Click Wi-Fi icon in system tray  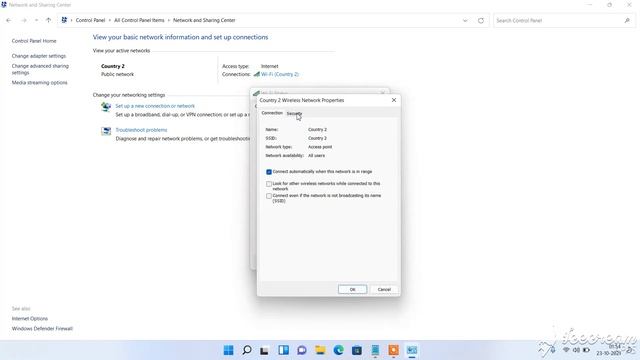tap(566, 350)
